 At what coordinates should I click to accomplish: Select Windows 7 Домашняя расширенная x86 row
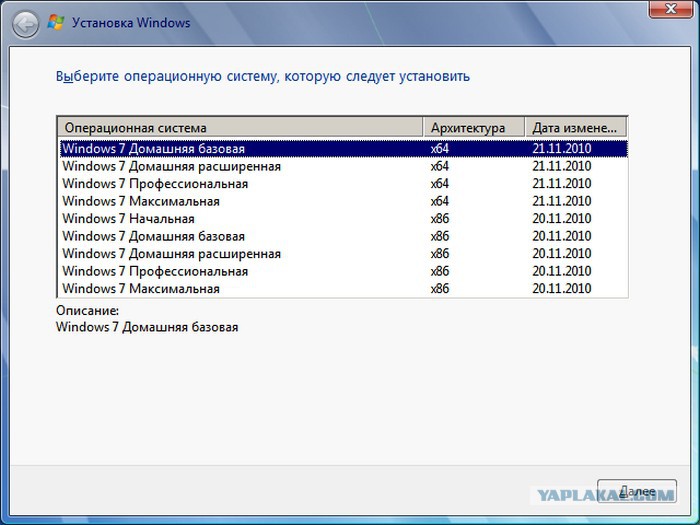(x=343, y=253)
